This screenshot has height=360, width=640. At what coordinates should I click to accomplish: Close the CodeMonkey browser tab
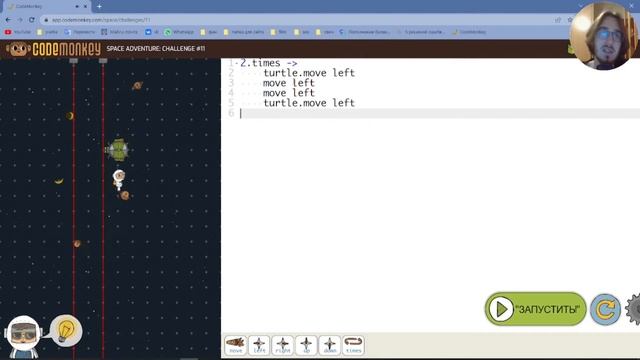pyautogui.click(x=85, y=7)
